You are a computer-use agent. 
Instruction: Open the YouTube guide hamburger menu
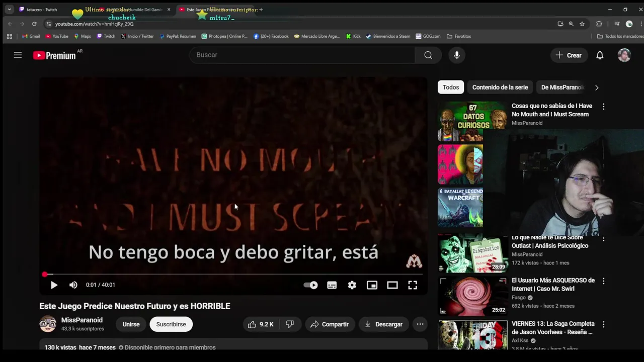tap(18, 55)
